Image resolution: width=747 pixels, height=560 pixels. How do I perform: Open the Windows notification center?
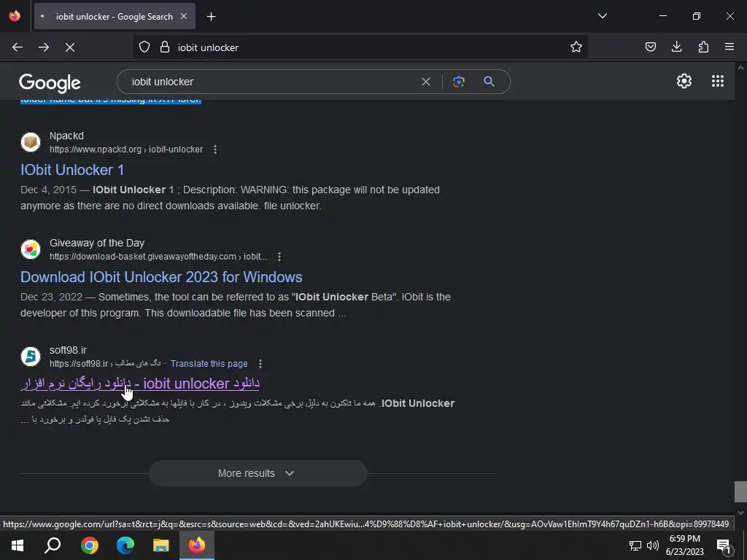pyautogui.click(x=723, y=545)
